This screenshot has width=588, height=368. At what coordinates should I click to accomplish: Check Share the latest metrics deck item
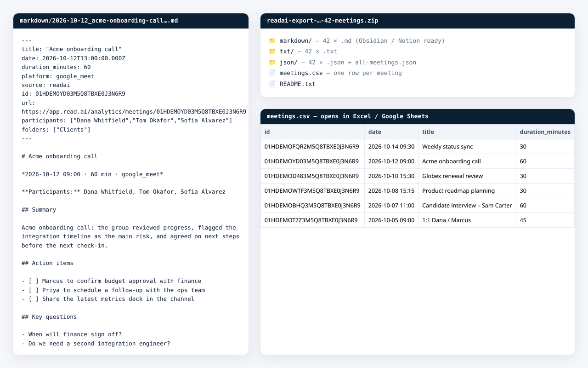tap(108, 299)
